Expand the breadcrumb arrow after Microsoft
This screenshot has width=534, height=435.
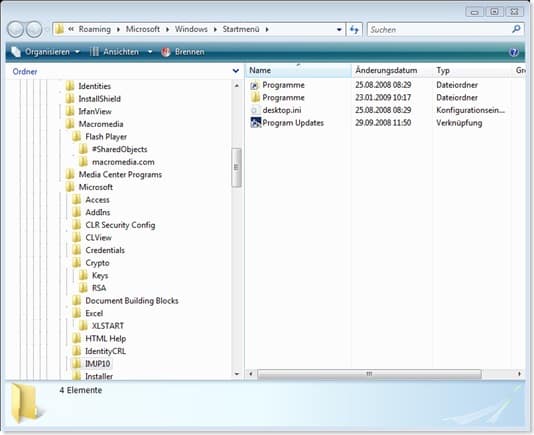pyautogui.click(x=167, y=30)
